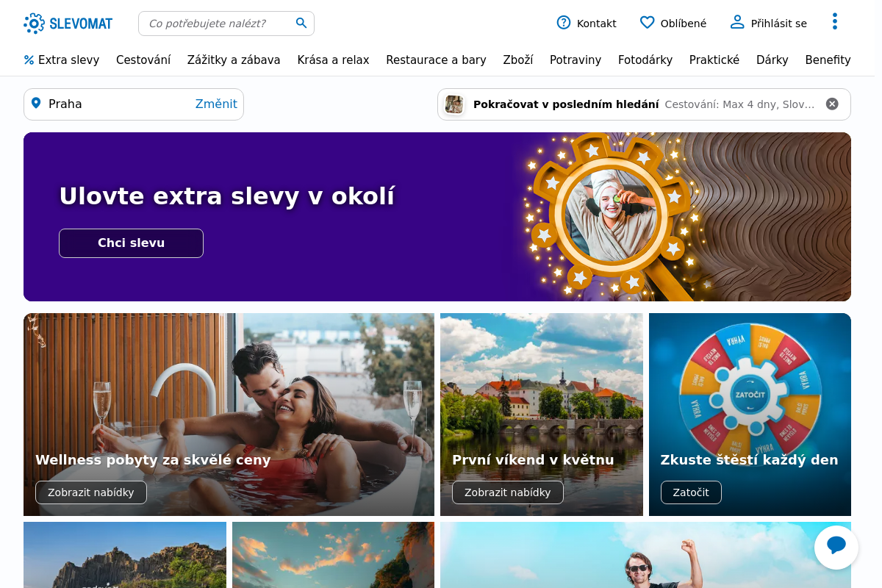
Task: Open the chat bubble in the corner
Action: (x=836, y=547)
